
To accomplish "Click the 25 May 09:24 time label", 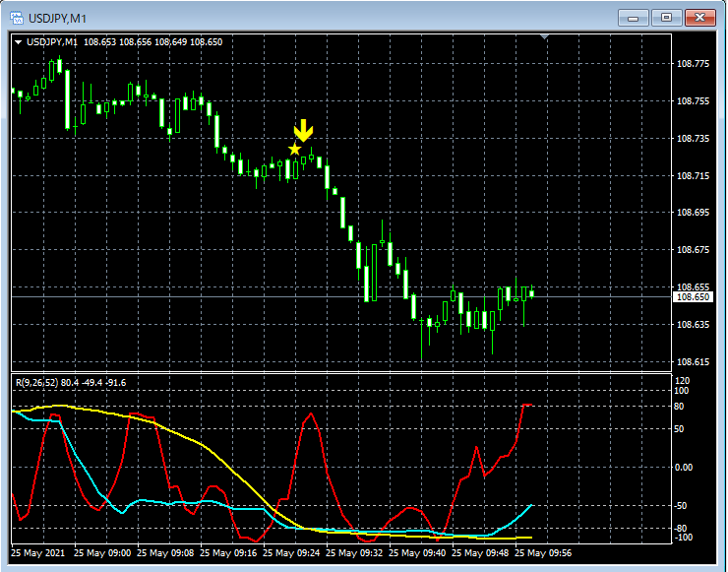I will [291, 553].
